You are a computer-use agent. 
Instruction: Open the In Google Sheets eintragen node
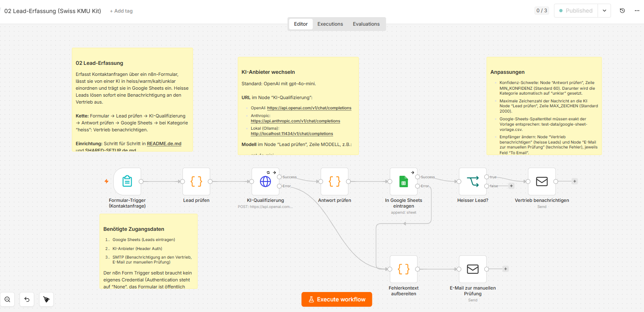tap(404, 181)
